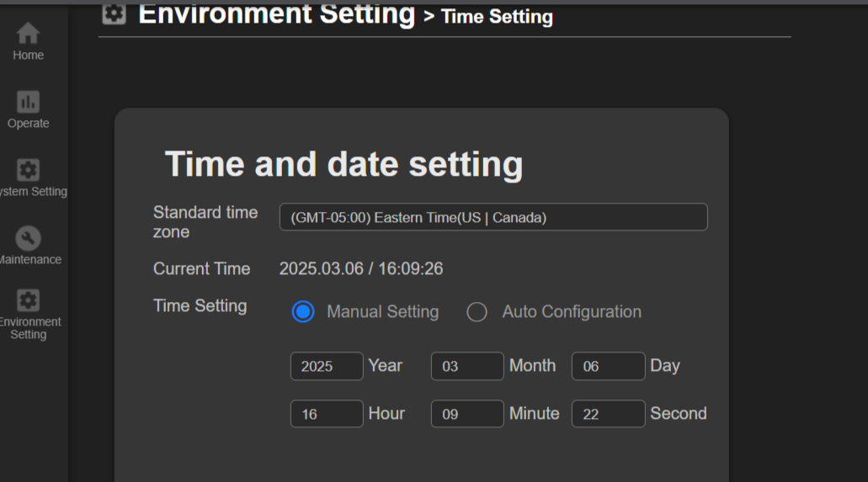The width and height of the screenshot is (868, 482).
Task: Click the Time Setting breadcrumb text
Action: [x=497, y=17]
